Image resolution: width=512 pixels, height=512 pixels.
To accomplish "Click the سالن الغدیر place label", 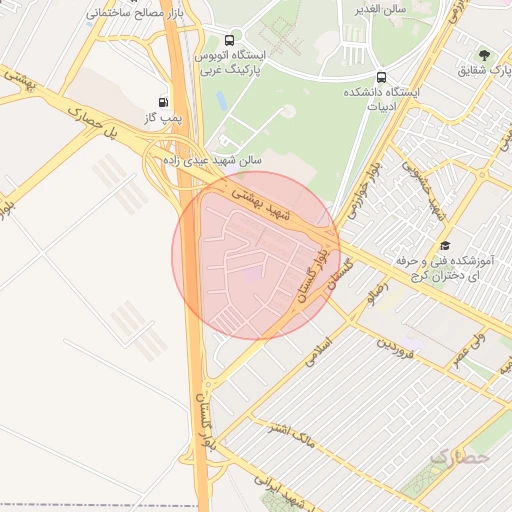I will click(x=380, y=10).
